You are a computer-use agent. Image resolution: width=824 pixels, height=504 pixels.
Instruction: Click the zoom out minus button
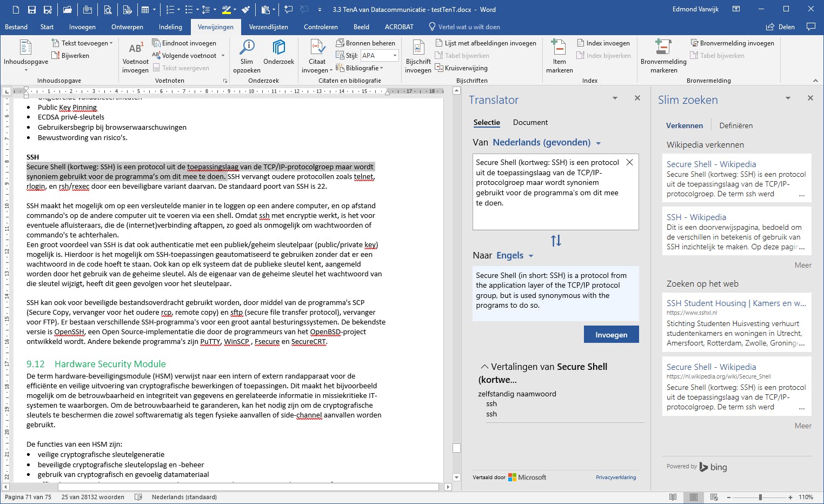pos(729,497)
